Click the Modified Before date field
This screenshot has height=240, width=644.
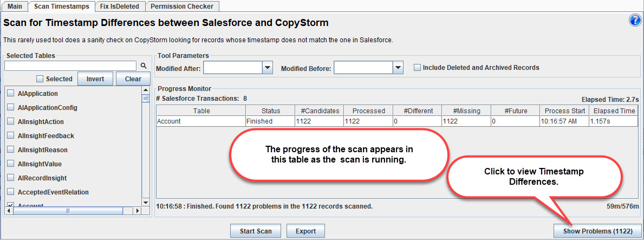(363, 68)
